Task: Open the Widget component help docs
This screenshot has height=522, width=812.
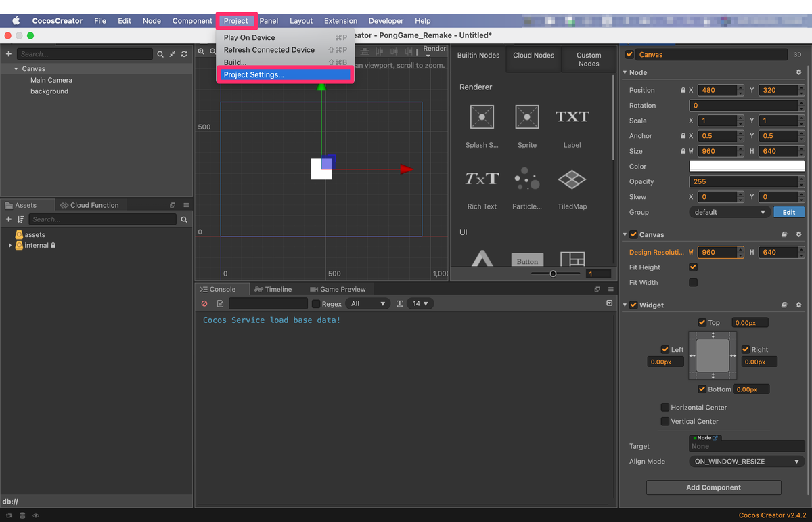Action: 784,305
